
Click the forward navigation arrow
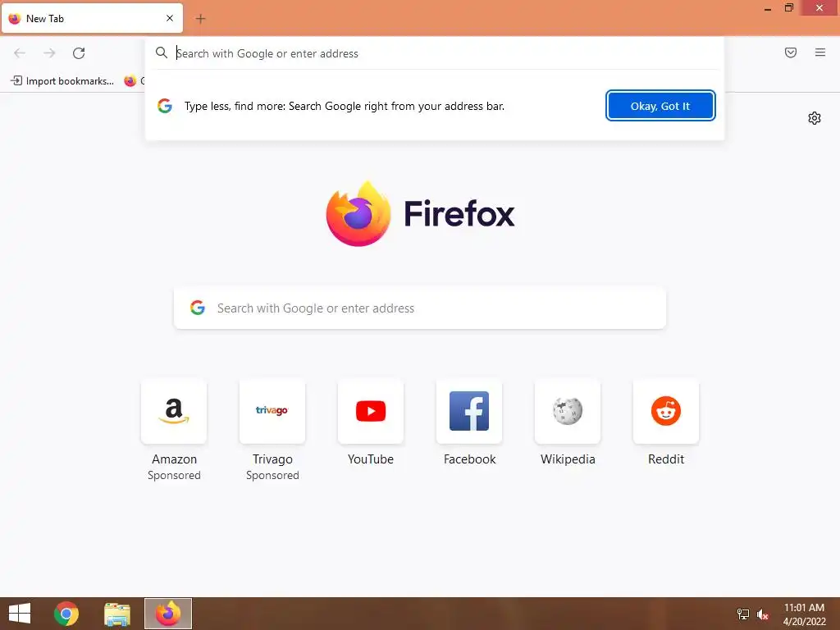[49, 53]
